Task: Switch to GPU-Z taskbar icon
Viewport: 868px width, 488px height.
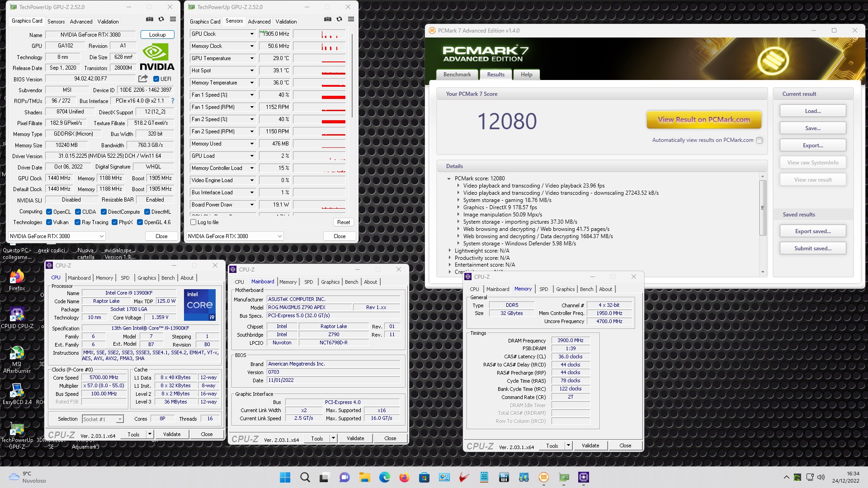Action: (564, 477)
